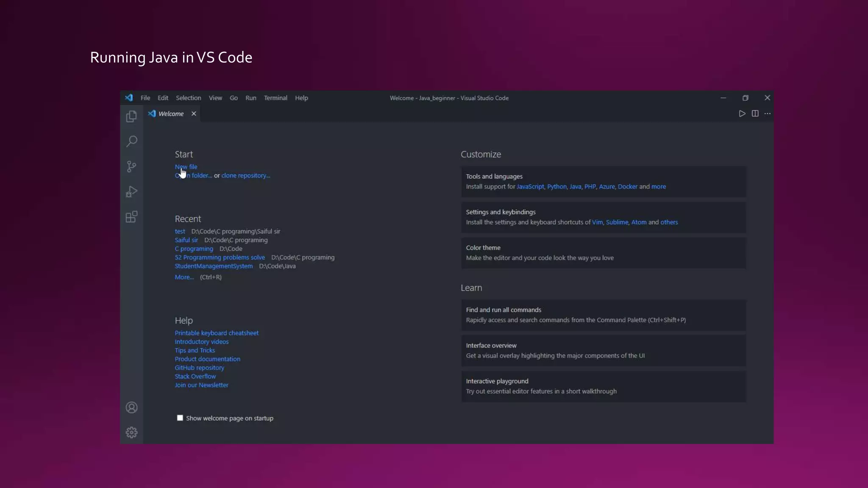Open the Extensions view
This screenshot has height=488, width=868.
tap(131, 217)
